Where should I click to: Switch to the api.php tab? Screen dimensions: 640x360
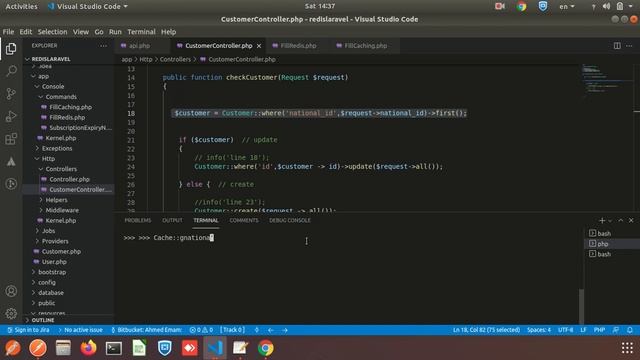pyautogui.click(x=140, y=46)
